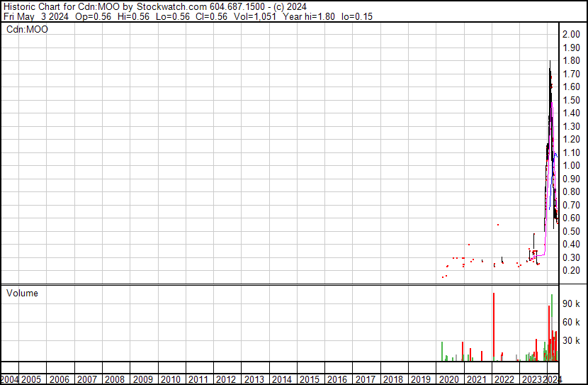Click the Vol=1,051 value in header

tap(255, 16)
